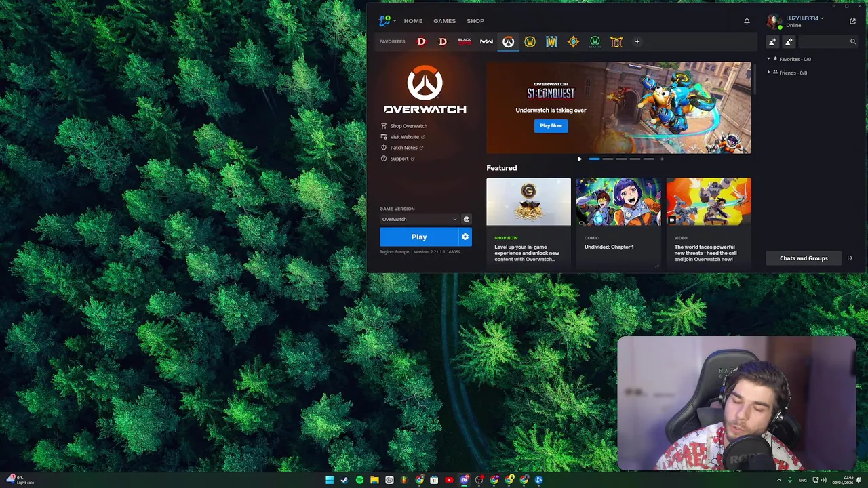
Task: Select the Hearthstone favorite icon
Action: (x=573, y=41)
